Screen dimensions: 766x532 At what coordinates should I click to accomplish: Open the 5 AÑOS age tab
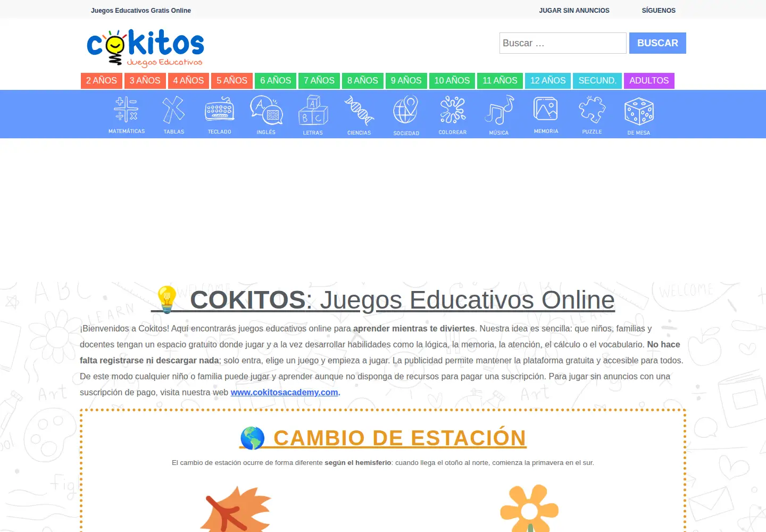tap(232, 81)
